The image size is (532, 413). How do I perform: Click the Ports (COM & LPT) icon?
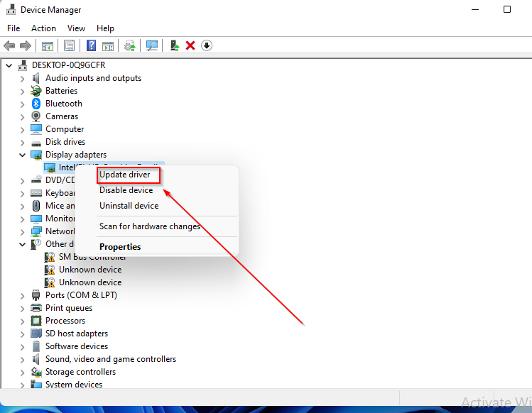click(x=36, y=295)
